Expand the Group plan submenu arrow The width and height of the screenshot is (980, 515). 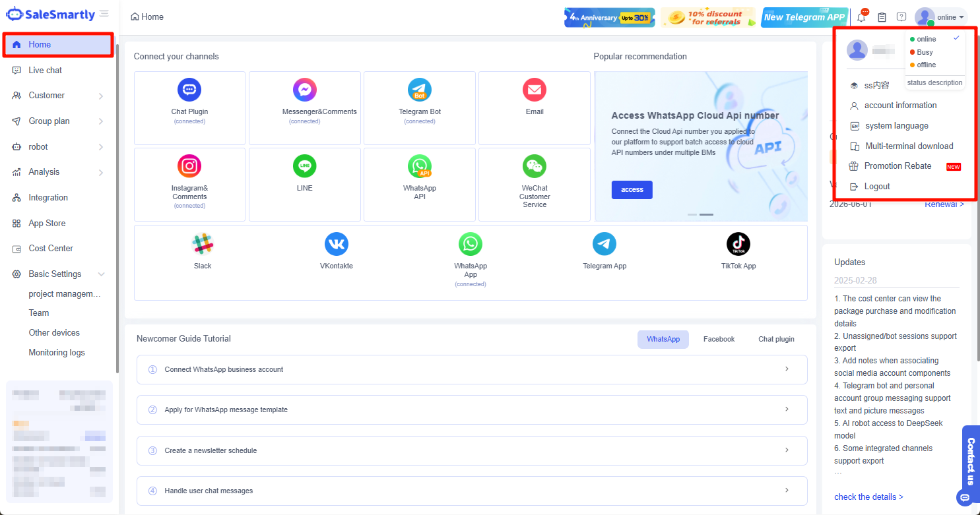(x=101, y=121)
